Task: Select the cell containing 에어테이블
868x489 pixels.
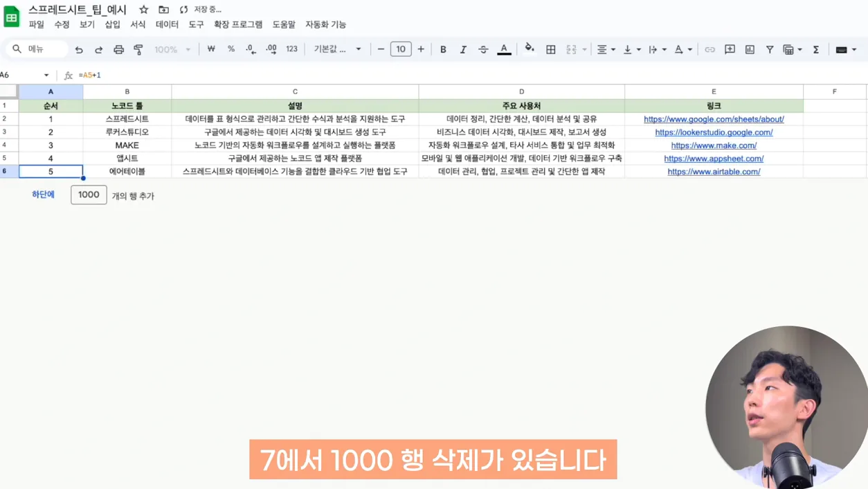Action: coord(127,172)
